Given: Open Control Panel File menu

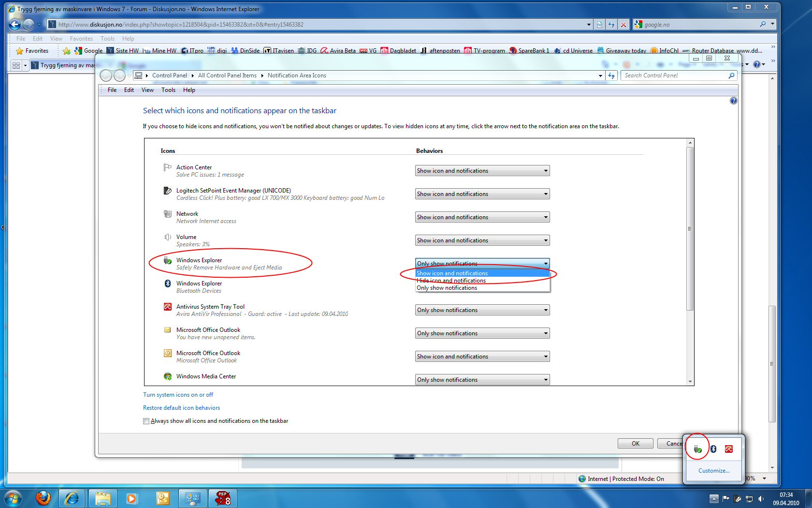Looking at the screenshot, I should point(112,90).
